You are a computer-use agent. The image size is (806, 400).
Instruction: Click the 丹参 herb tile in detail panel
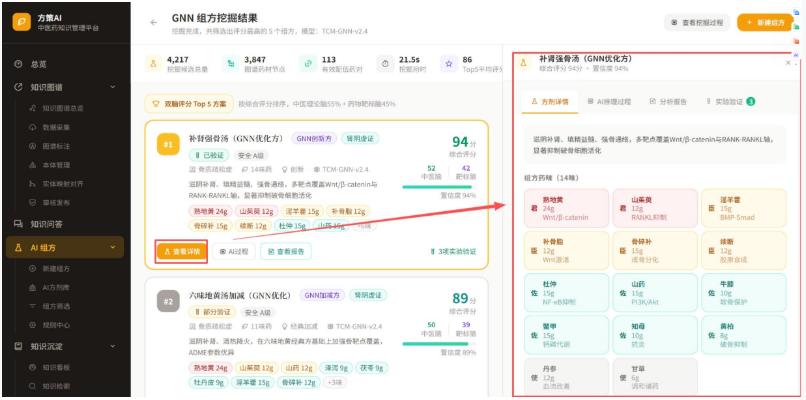click(x=566, y=377)
